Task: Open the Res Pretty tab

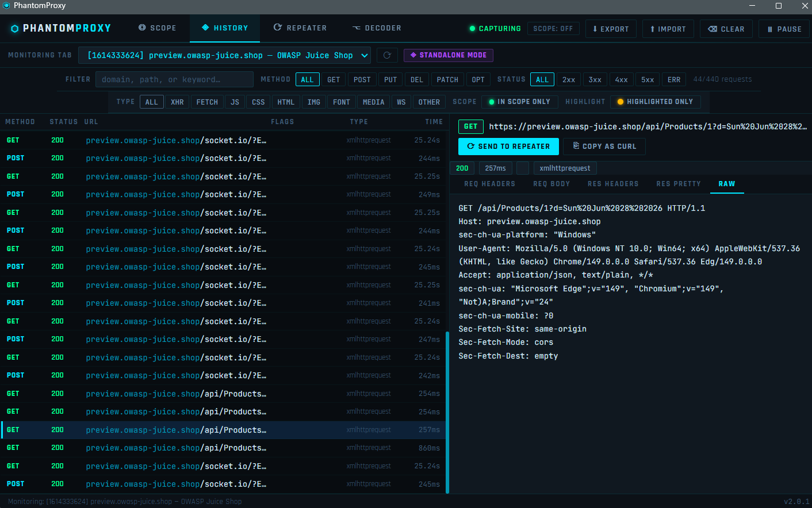Action: (x=679, y=184)
